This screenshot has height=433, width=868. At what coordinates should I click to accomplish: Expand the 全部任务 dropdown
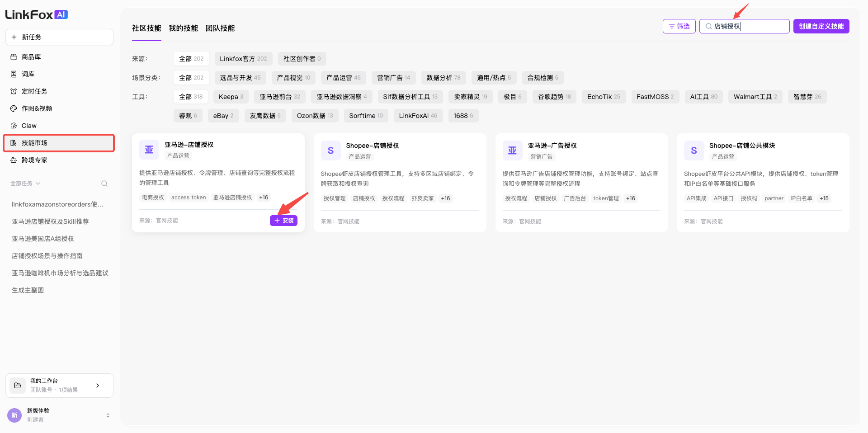[x=25, y=184]
